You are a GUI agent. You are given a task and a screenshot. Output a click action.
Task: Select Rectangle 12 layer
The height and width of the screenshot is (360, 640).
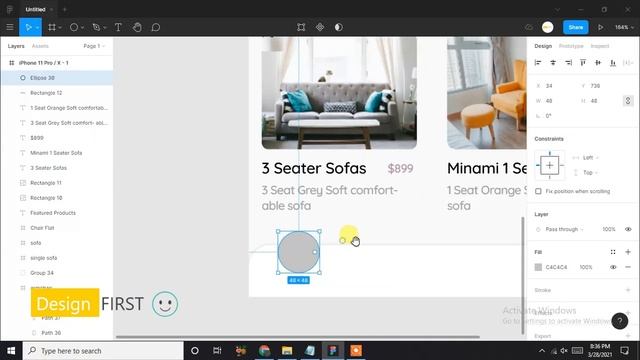click(57, 93)
